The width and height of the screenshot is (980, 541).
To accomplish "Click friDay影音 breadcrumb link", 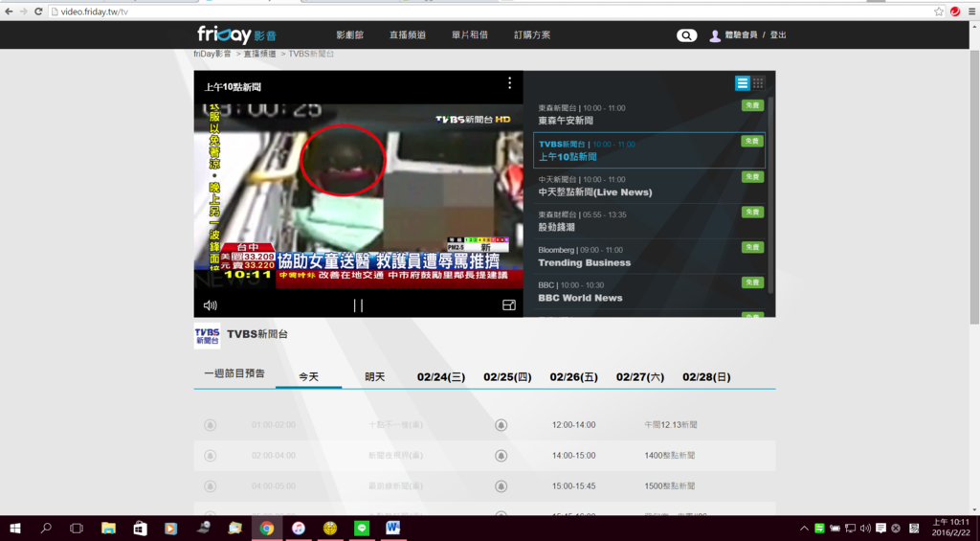I will 212,54.
